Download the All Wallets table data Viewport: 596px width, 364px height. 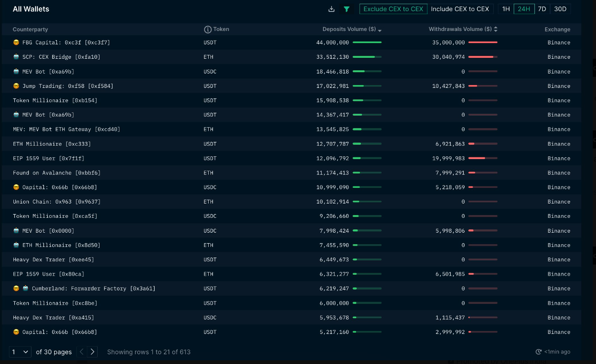pos(331,9)
